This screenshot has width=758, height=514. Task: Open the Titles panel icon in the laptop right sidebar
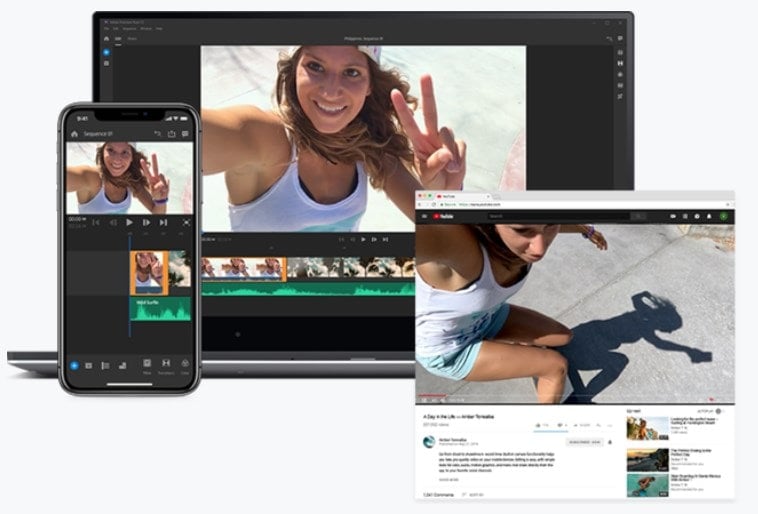(x=620, y=52)
